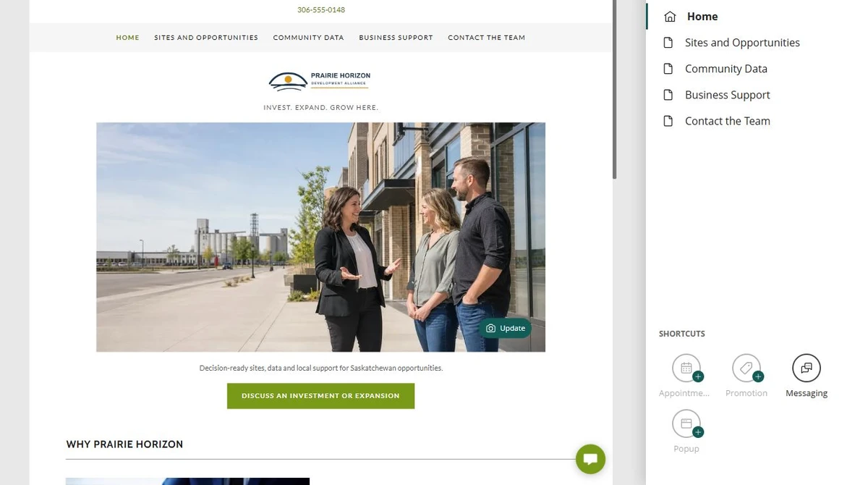Open the Messaging shortcut
The height and width of the screenshot is (485, 868).
coord(807,368)
